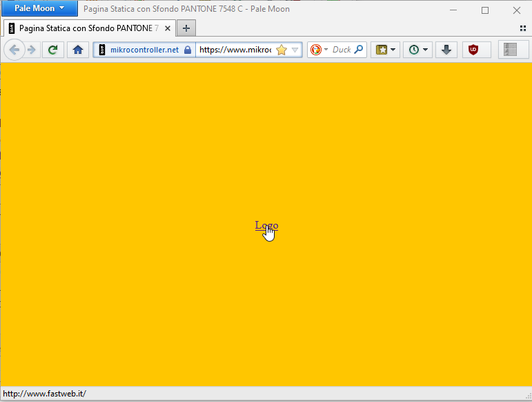Expand the URL history dropdown arrow
532x402 pixels.
coord(295,50)
